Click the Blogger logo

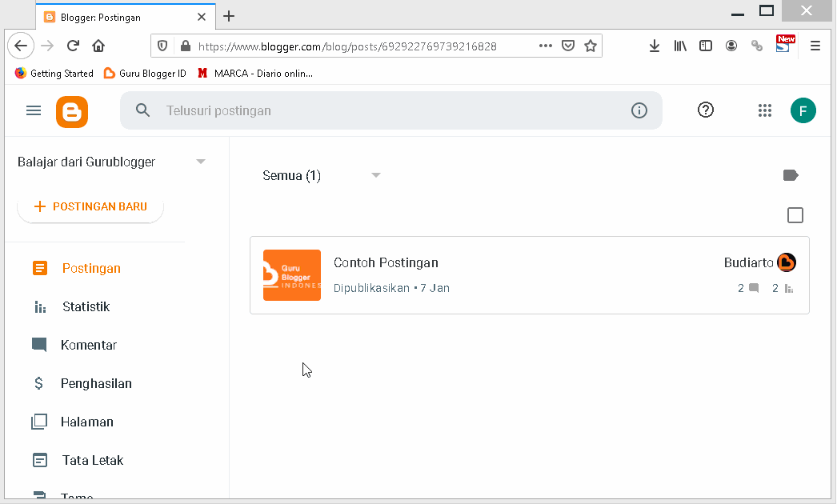(x=72, y=110)
